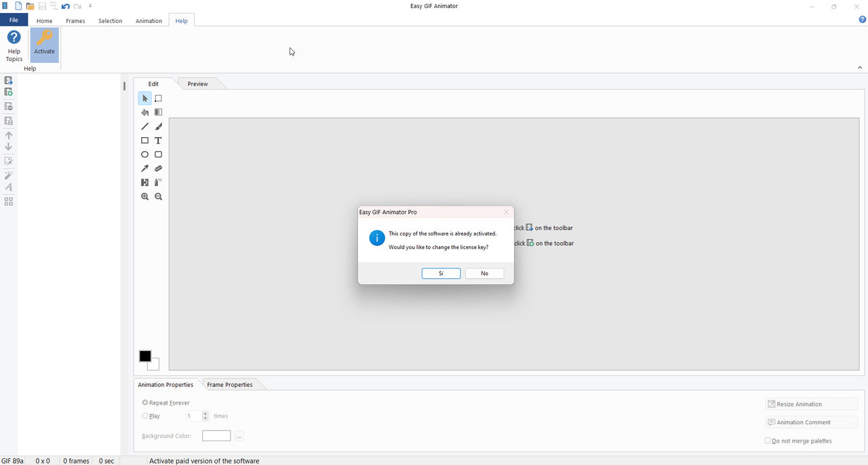Click the move frame up arrow
The height and width of the screenshot is (465, 868).
pos(8,135)
